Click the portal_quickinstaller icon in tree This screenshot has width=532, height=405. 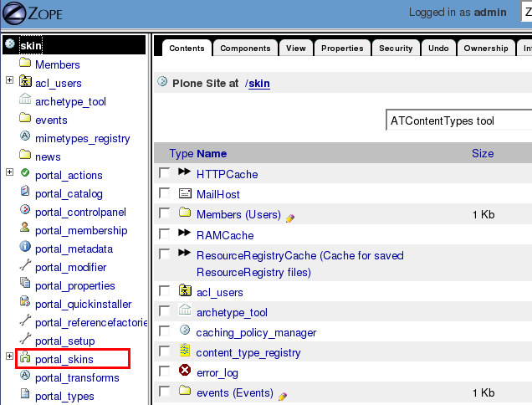tap(25, 301)
